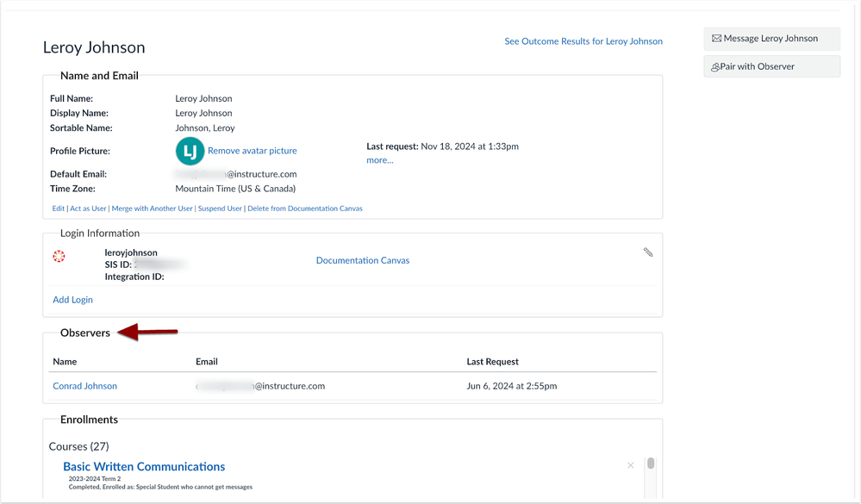Open See Outcome Results for Leroy Johnson
The height and width of the screenshot is (504, 861).
pos(583,41)
